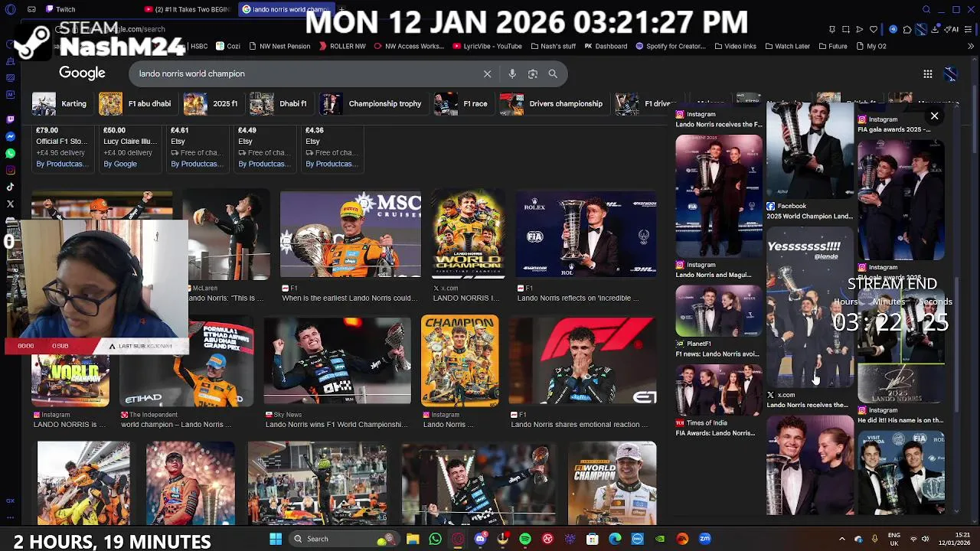Open Spotify from the taskbar

click(x=525, y=539)
